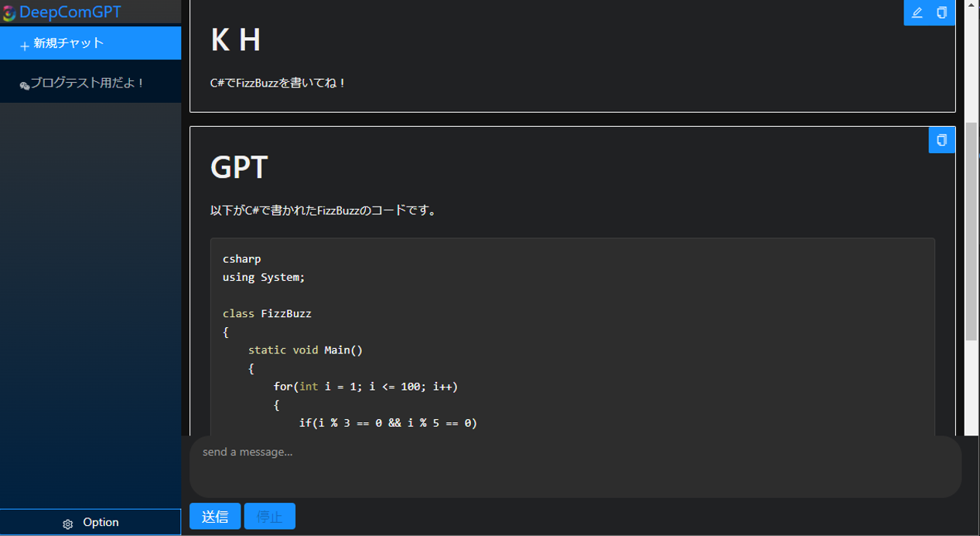Screen dimensions: 980x536
Task: Click the line 以下がC#で書かれたFizzBuzzのコードです。
Action: pyautogui.click(x=324, y=210)
